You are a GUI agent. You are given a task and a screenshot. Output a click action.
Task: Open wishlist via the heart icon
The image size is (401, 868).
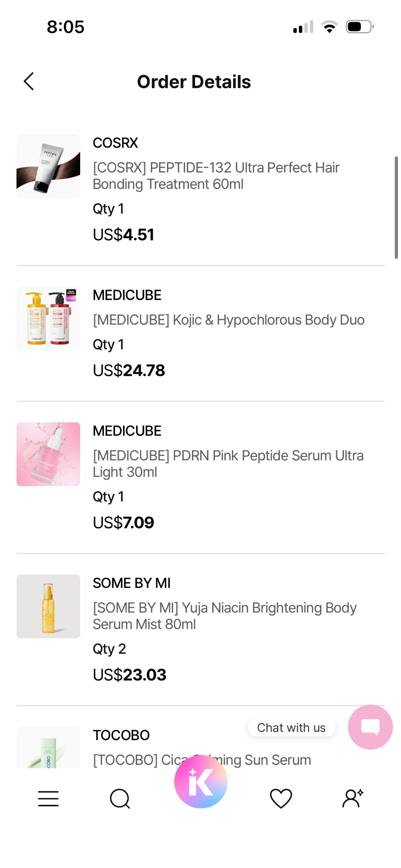(x=281, y=798)
